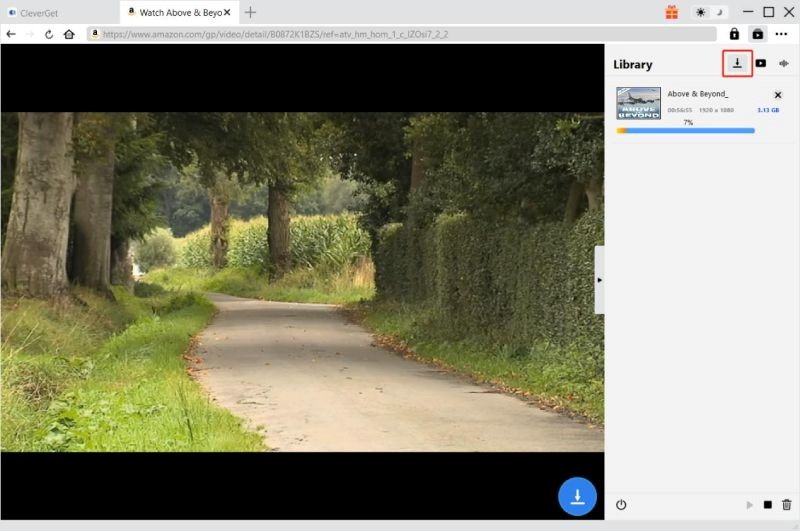This screenshot has height=531, width=800.
Task: Click the Amazon URL address field
Action: pos(400,34)
